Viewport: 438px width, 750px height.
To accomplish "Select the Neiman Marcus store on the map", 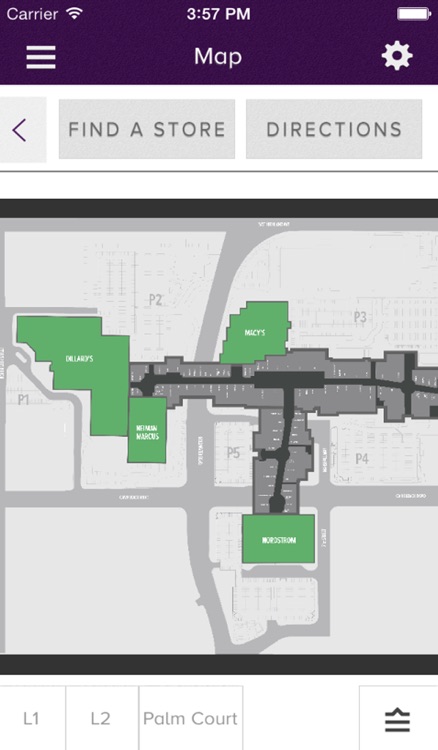I will [x=147, y=430].
